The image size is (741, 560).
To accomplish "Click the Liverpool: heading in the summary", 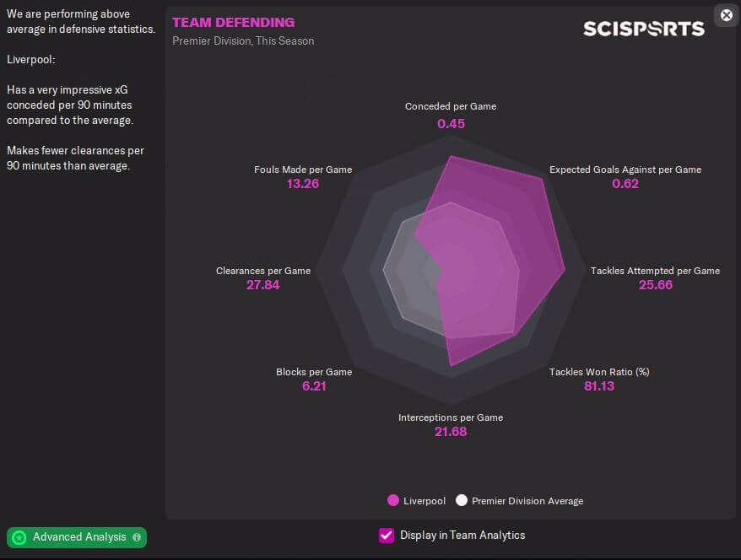I will (30, 60).
